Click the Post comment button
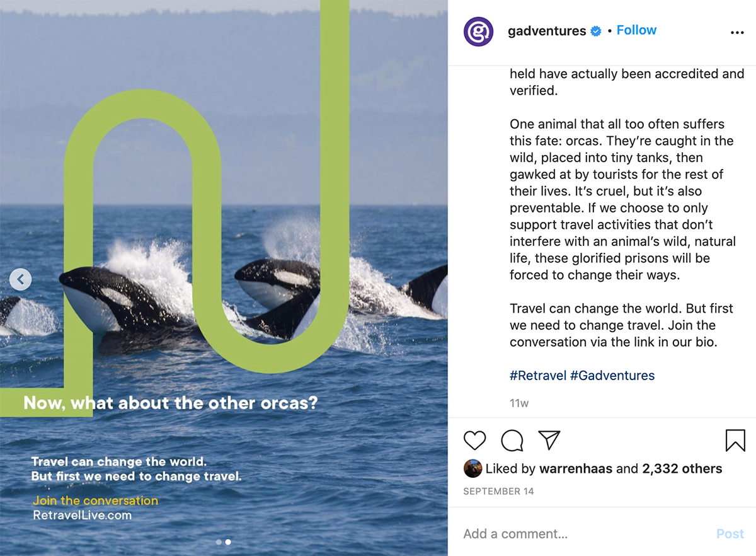 [730, 534]
